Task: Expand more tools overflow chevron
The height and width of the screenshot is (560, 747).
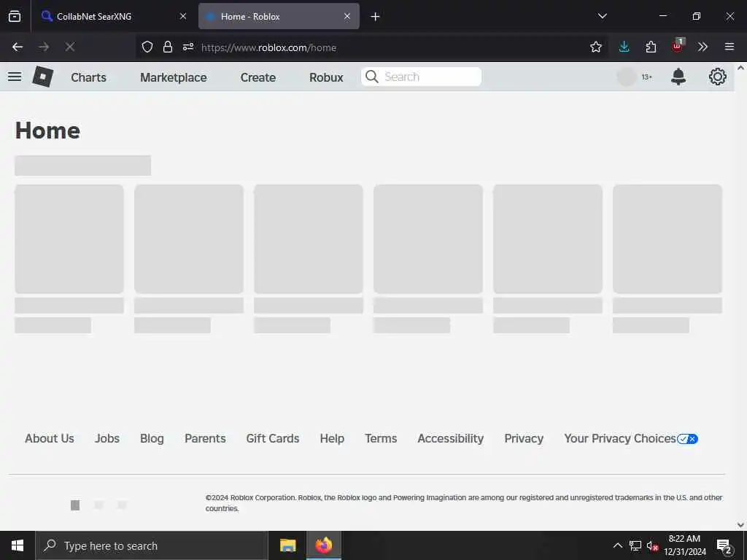Action: point(703,47)
